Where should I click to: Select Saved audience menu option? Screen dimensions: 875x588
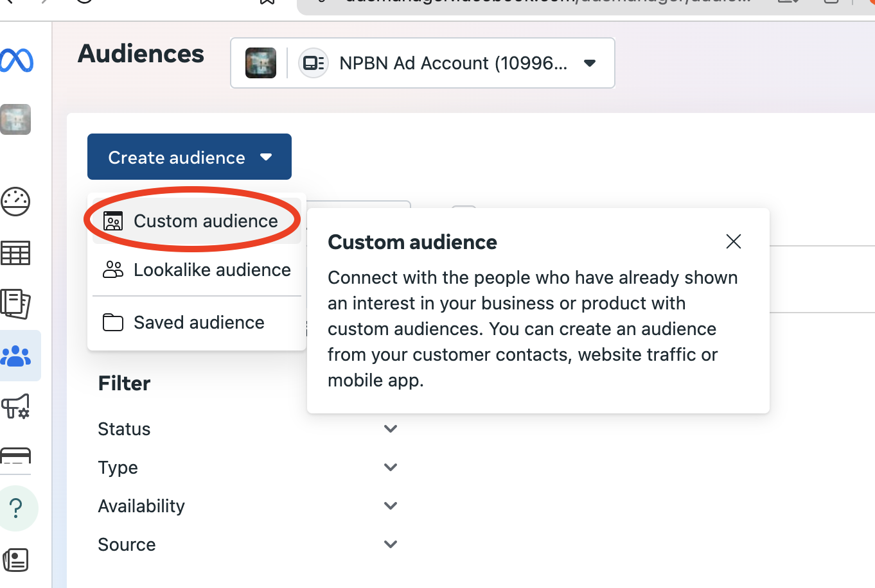197,322
